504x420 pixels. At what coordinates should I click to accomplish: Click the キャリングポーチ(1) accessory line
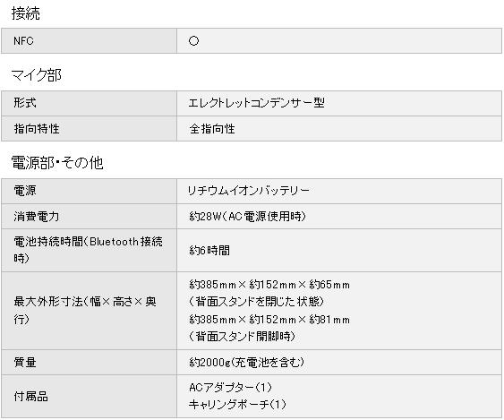[x=237, y=404]
